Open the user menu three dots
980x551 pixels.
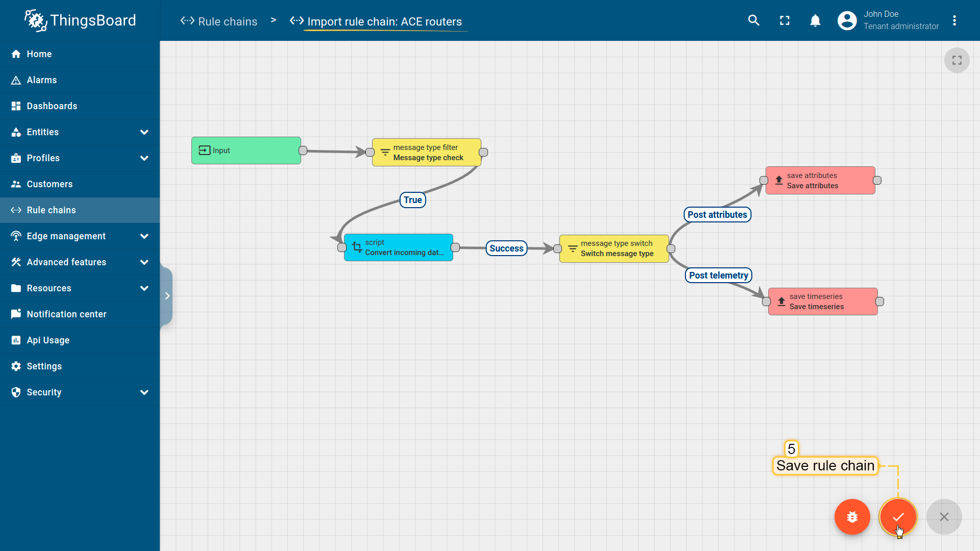pos(954,20)
